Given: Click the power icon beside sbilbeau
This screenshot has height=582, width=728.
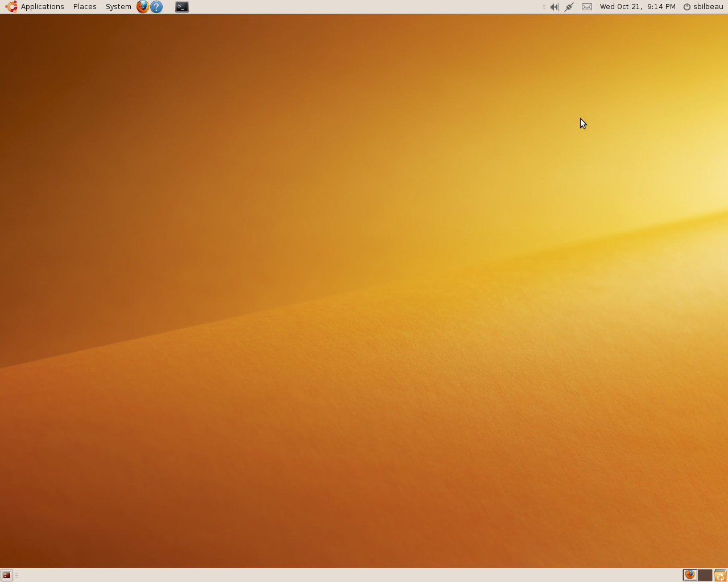Looking at the screenshot, I should point(686,7).
